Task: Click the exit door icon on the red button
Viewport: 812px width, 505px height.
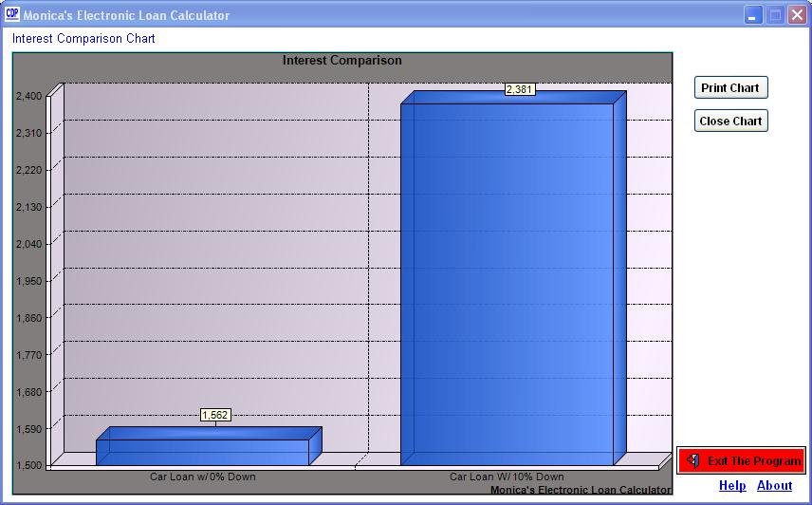Action: coord(693,460)
